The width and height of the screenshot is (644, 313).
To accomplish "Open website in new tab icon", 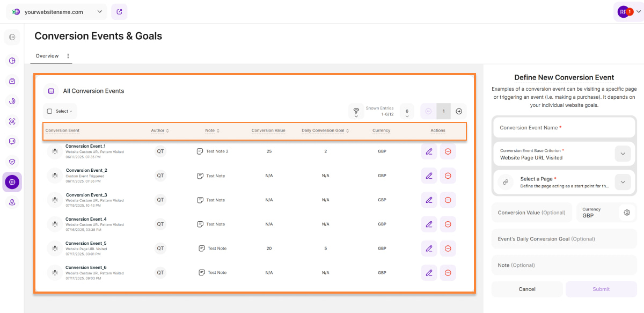I will [x=119, y=12].
